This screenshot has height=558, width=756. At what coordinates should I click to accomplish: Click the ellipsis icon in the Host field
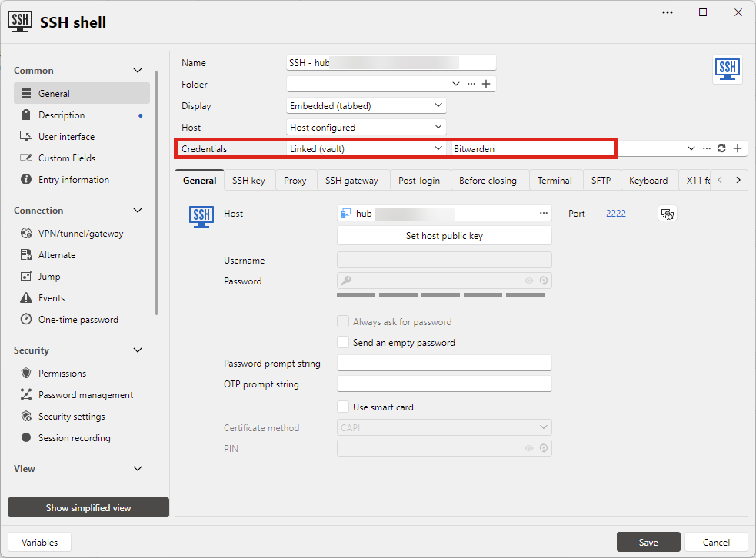point(544,213)
